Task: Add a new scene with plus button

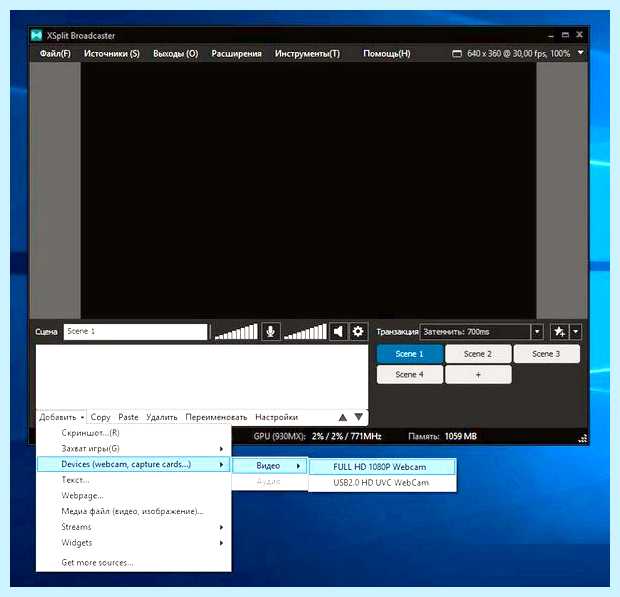Action: 478,374
